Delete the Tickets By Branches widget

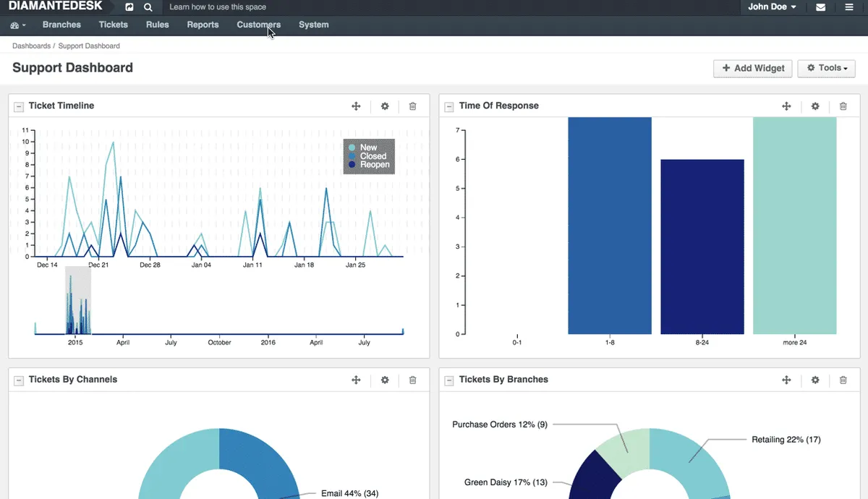tap(843, 380)
